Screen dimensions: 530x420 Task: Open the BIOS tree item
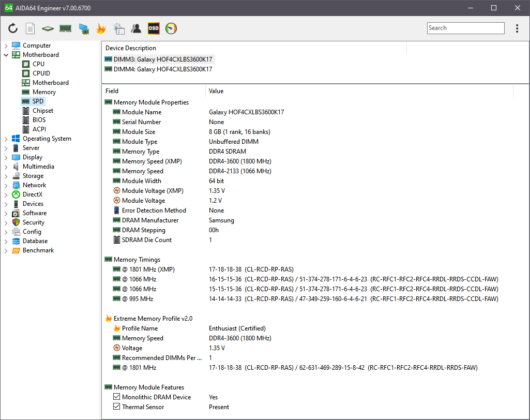[x=39, y=119]
